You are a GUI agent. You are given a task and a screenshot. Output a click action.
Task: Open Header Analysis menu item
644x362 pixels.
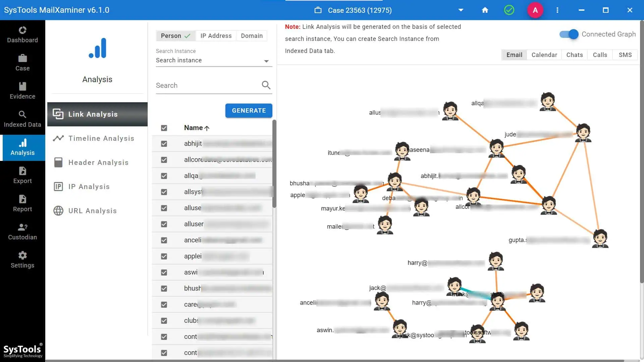tap(97, 162)
